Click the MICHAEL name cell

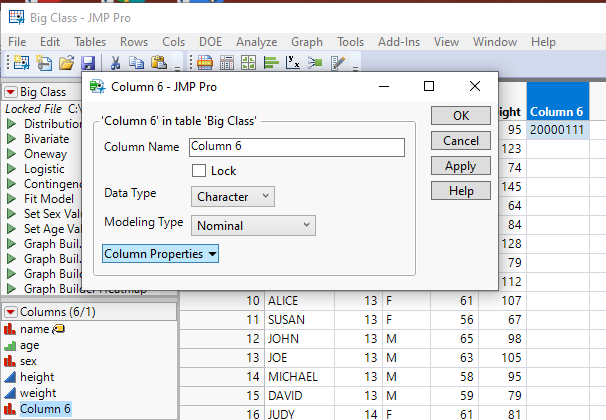(x=300, y=377)
